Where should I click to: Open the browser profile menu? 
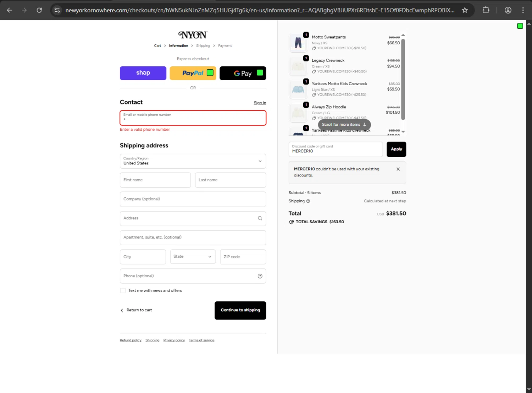[x=508, y=10]
